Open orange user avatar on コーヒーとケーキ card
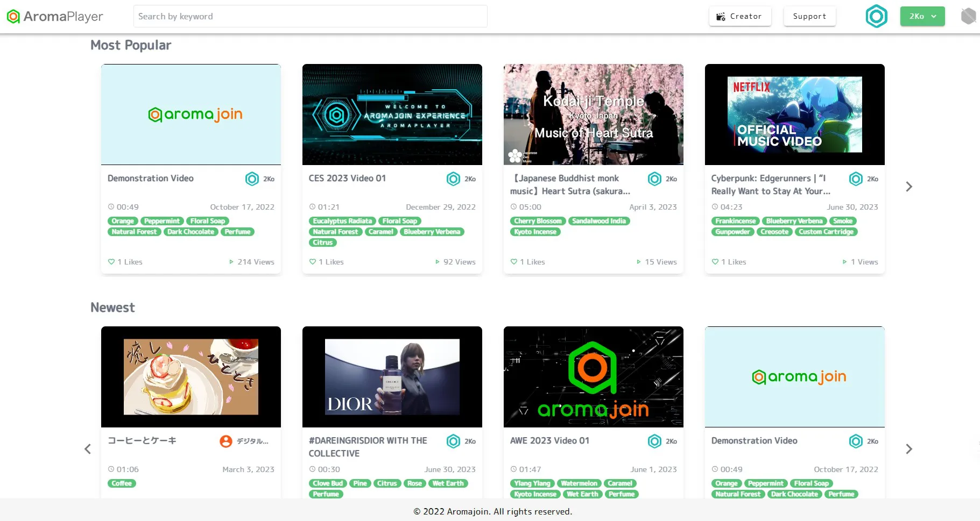This screenshot has height=521, width=980. pos(226,441)
